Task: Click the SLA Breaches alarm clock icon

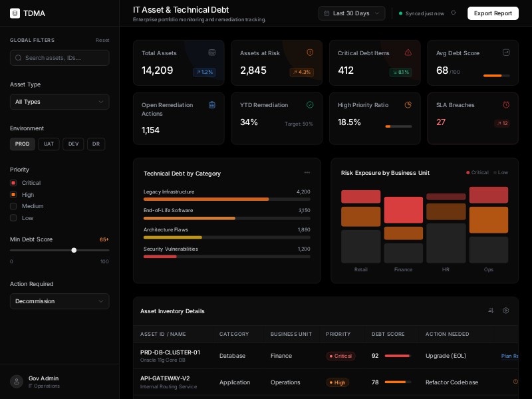Action: click(x=506, y=105)
